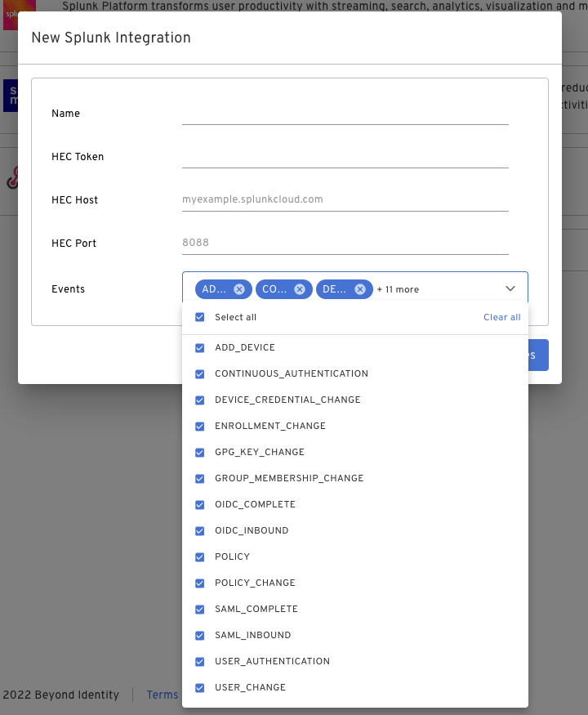This screenshot has height=715, width=588.
Task: Uncheck the POLICY_CHANGE event
Action: pos(200,583)
